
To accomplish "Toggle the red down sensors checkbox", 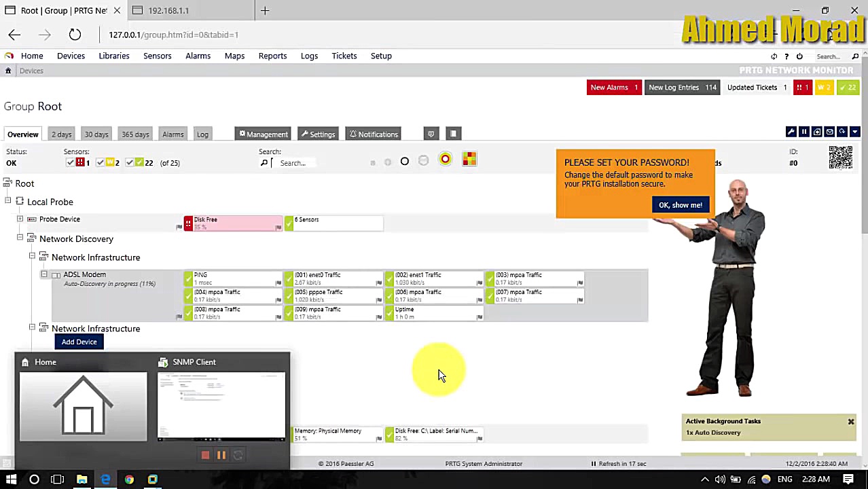I will (x=71, y=162).
